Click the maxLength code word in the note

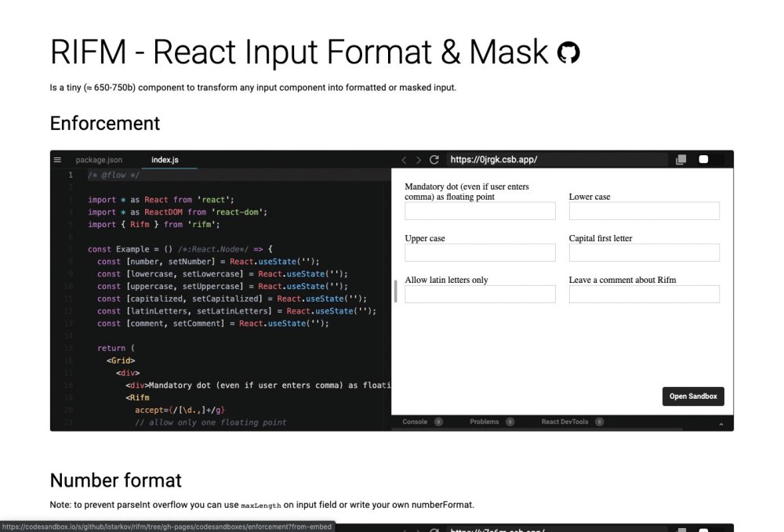tap(261, 505)
